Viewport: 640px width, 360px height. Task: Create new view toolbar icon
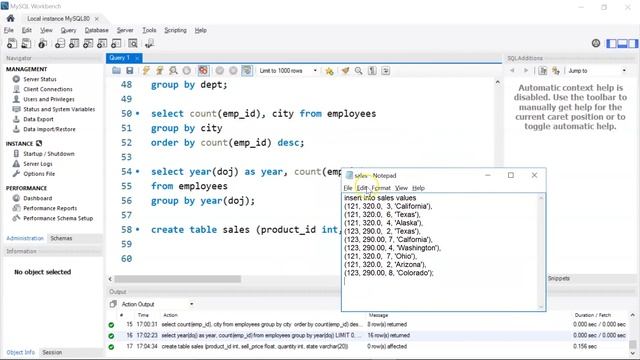(x=88, y=43)
